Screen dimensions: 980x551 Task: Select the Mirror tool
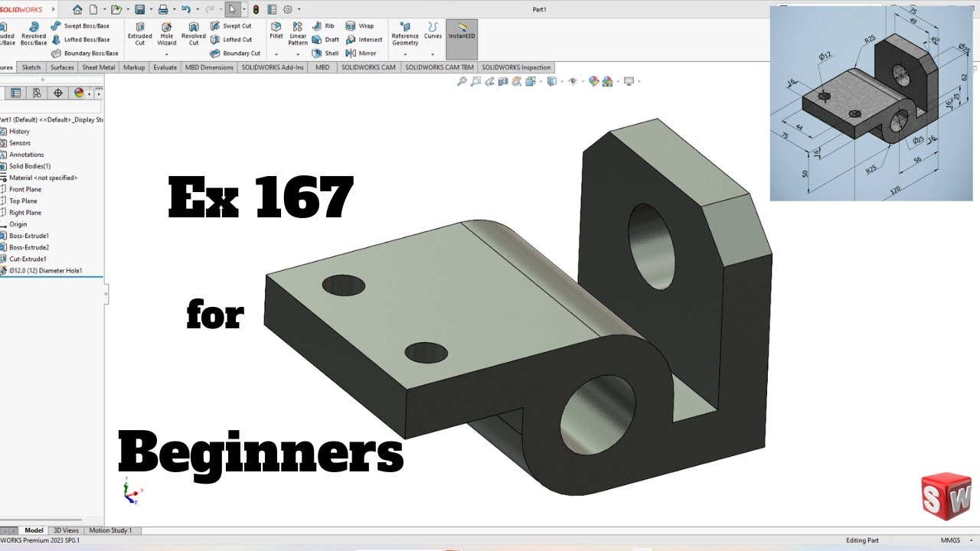coord(361,54)
